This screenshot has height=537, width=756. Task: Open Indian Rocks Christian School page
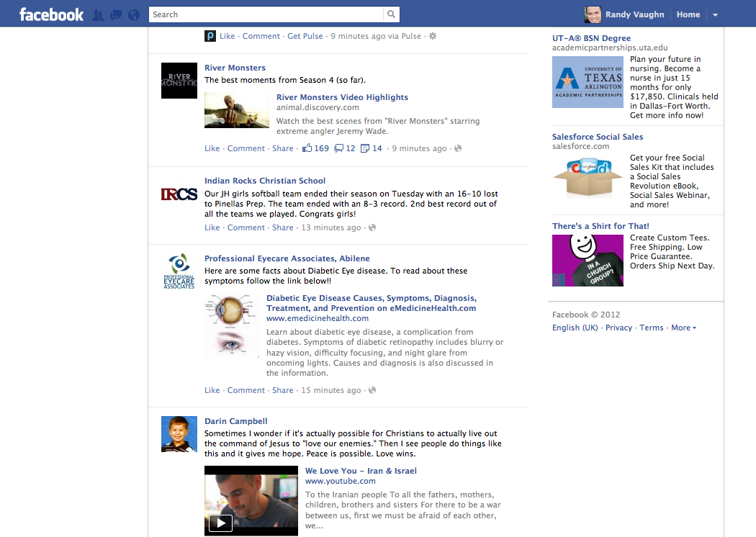(x=265, y=181)
